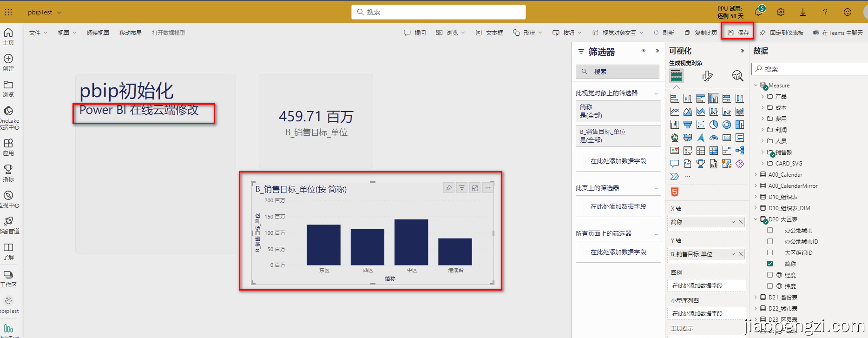Check the 大区组织ID field
Screen dimensions: 868x338
[x=770, y=252]
